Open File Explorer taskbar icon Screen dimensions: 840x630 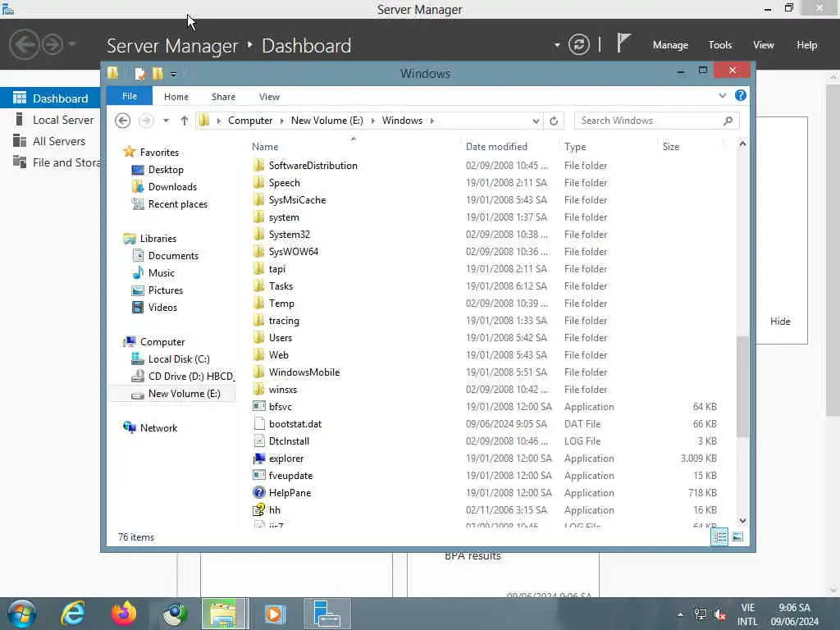point(224,614)
